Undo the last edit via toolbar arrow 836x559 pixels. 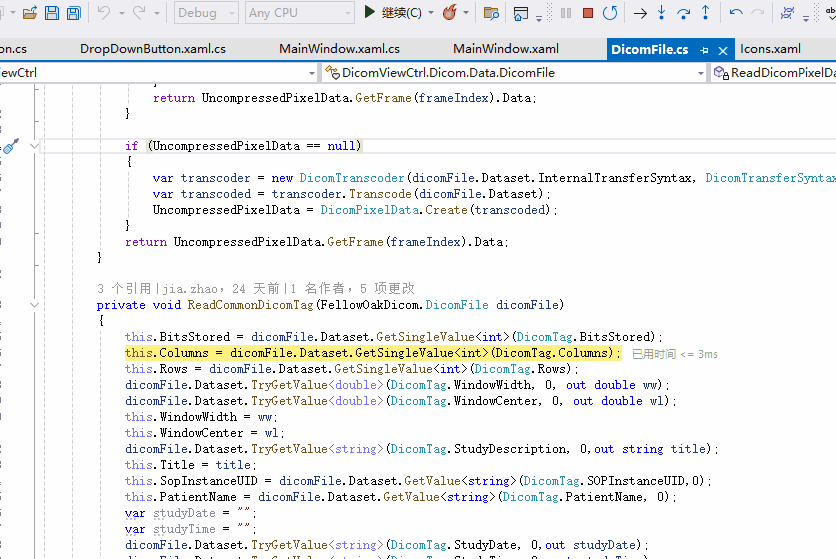click(x=104, y=12)
